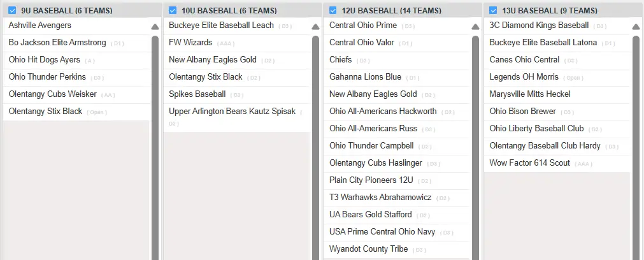Click Central Ohio Prime in 12U list

point(363,25)
